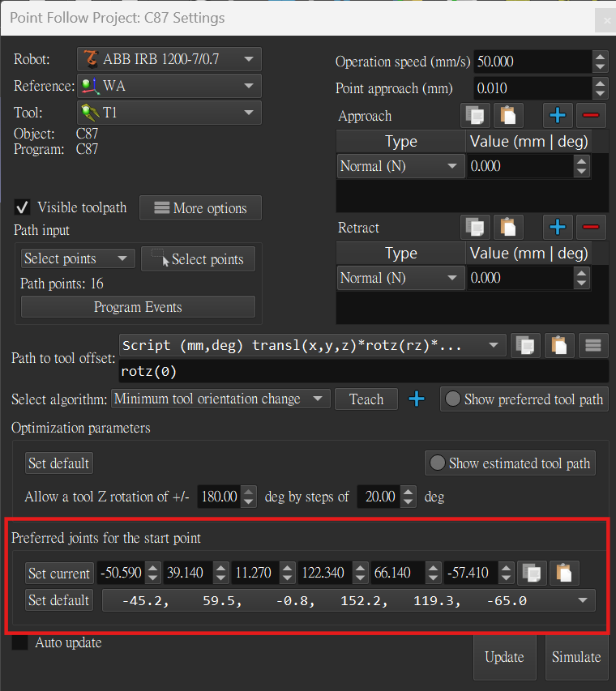616x691 pixels.
Task: Add a new Approach movement with plus
Action: 557,115
